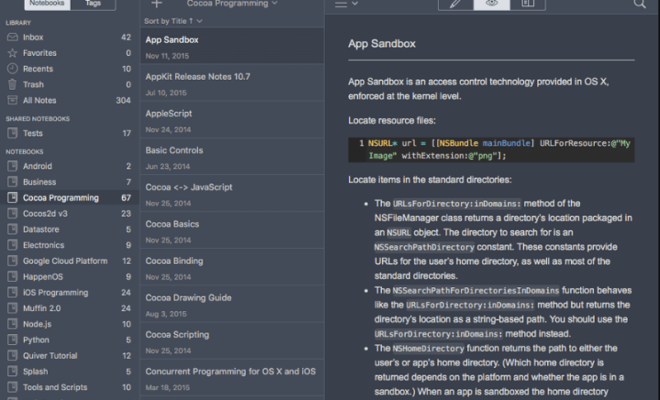This screenshot has height=400, width=660.
Task: Click the Recents clock icon
Action: tap(13, 69)
